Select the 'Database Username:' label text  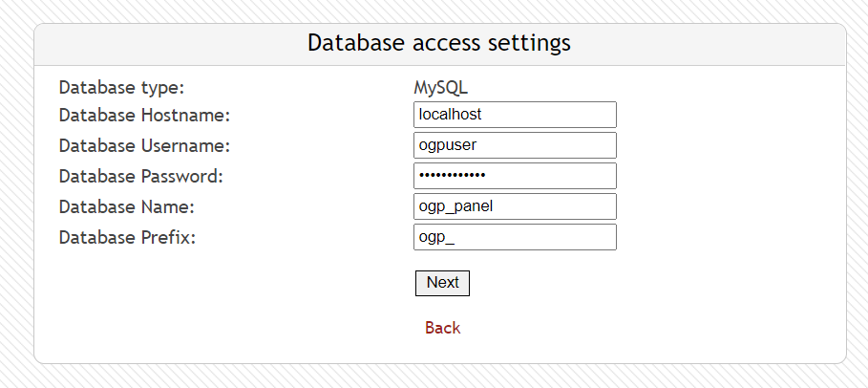pos(144,146)
